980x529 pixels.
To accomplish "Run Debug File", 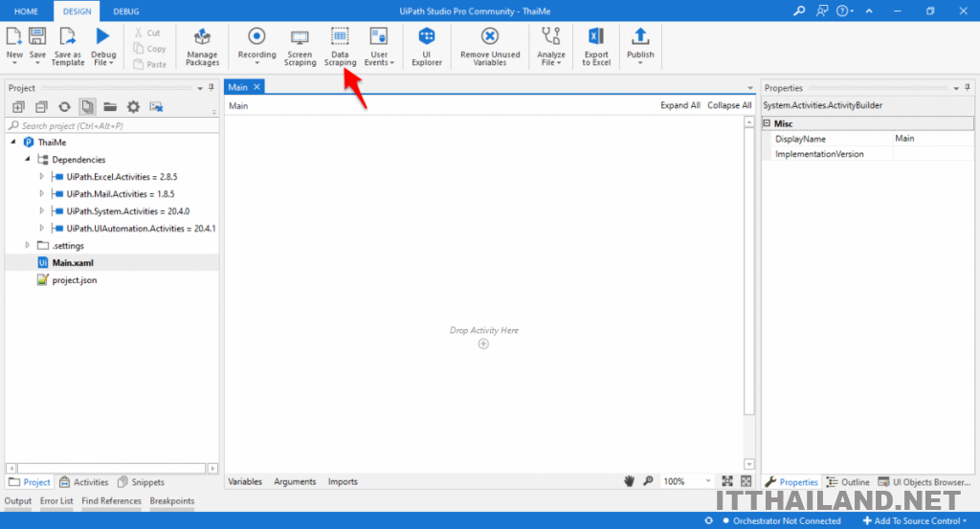I will click(103, 46).
